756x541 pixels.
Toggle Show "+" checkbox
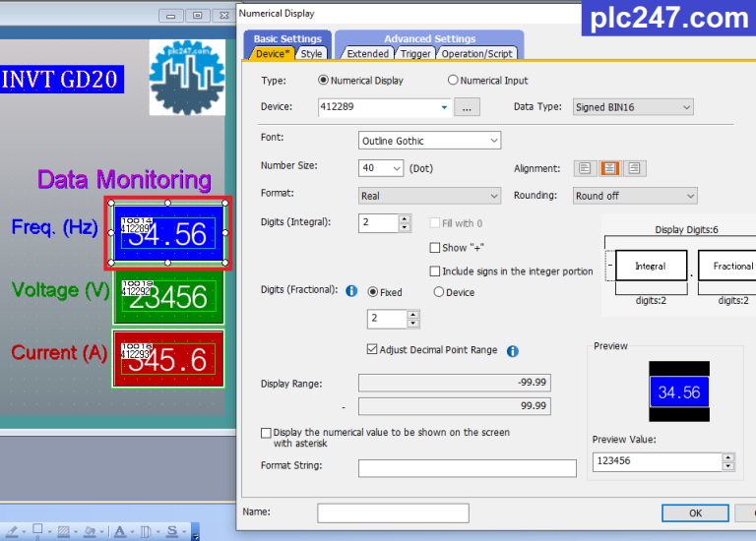[x=435, y=248]
